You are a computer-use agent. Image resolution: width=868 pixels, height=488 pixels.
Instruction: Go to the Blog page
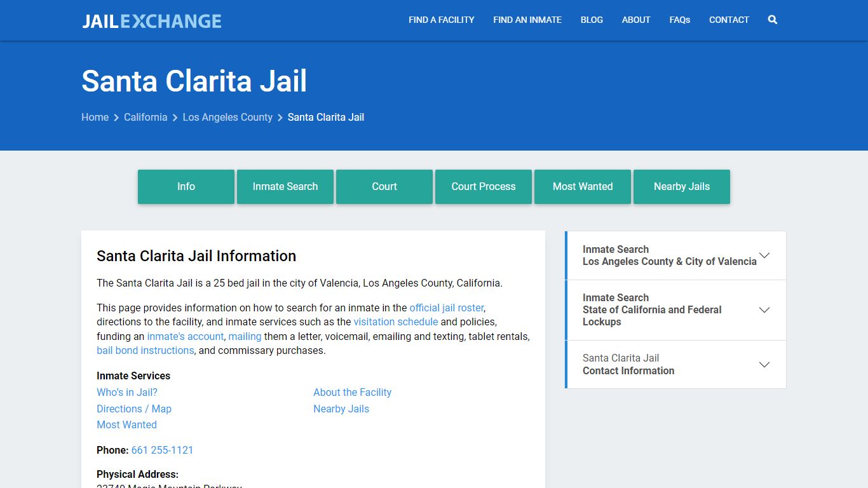point(592,20)
